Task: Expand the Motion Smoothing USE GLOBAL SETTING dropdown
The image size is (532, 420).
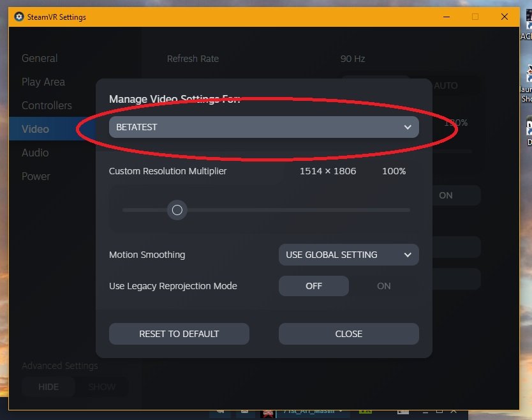Action: pyautogui.click(x=348, y=255)
